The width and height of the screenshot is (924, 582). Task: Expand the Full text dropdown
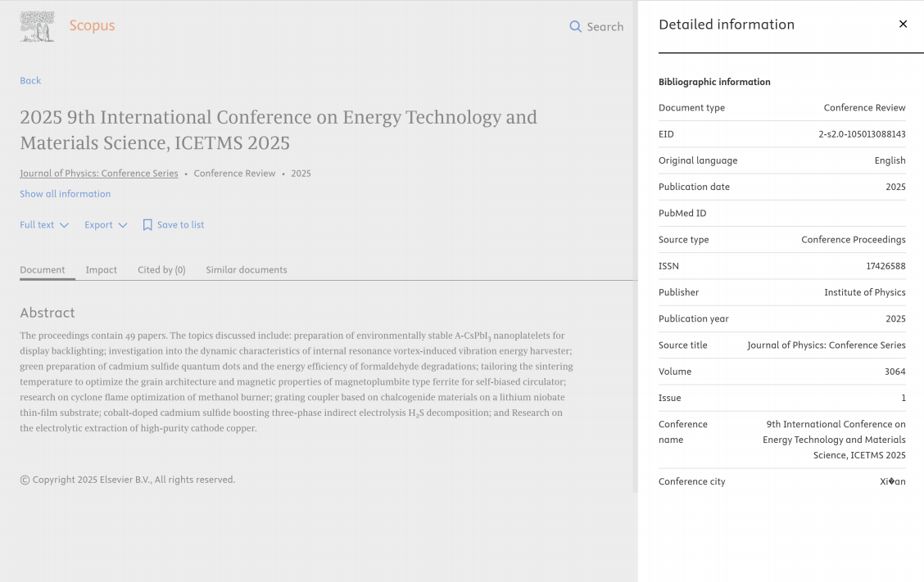44,225
